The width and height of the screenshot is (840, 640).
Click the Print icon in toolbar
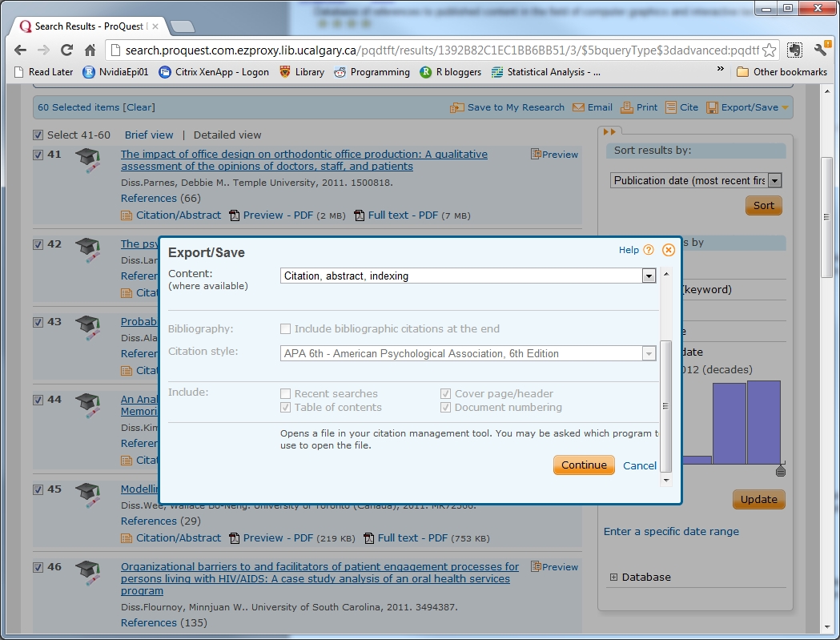tap(627, 107)
